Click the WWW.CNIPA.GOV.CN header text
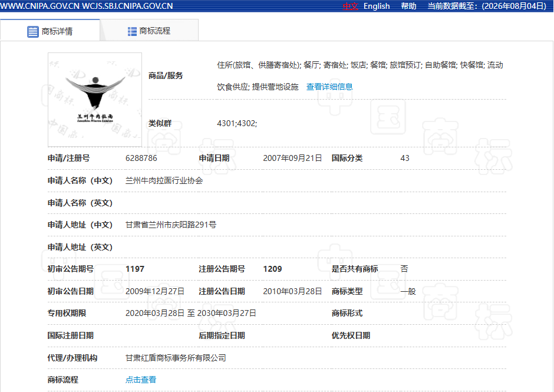 (x=39, y=6)
